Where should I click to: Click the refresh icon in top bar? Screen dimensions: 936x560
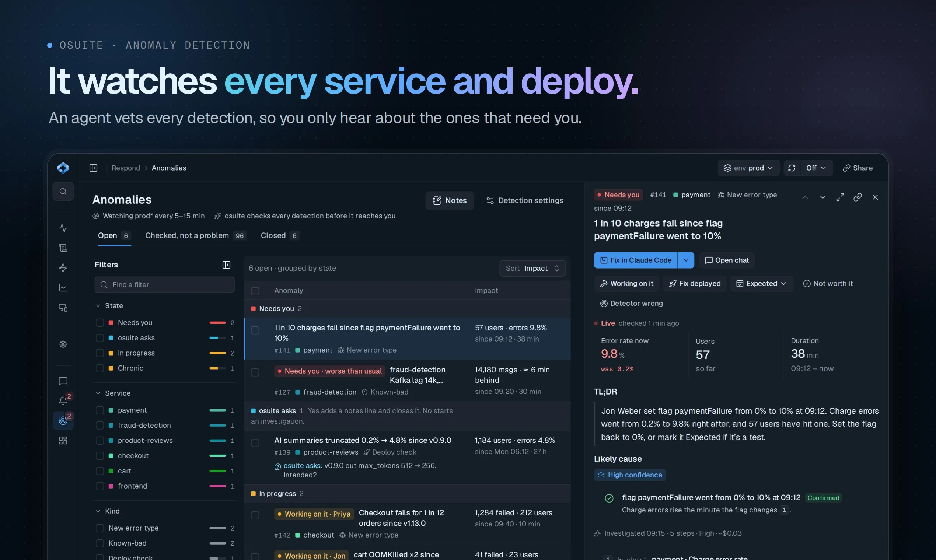tap(792, 168)
